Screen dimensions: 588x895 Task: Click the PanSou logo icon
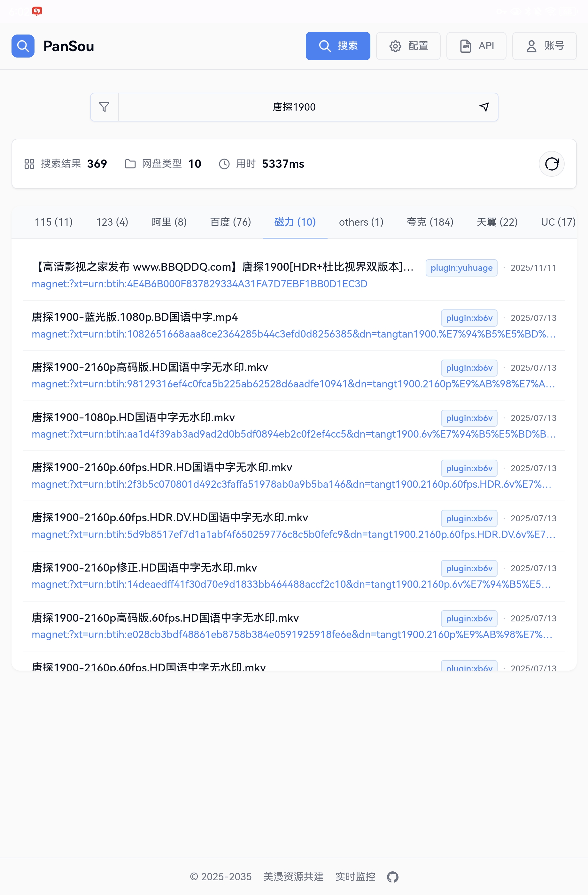pyautogui.click(x=23, y=46)
